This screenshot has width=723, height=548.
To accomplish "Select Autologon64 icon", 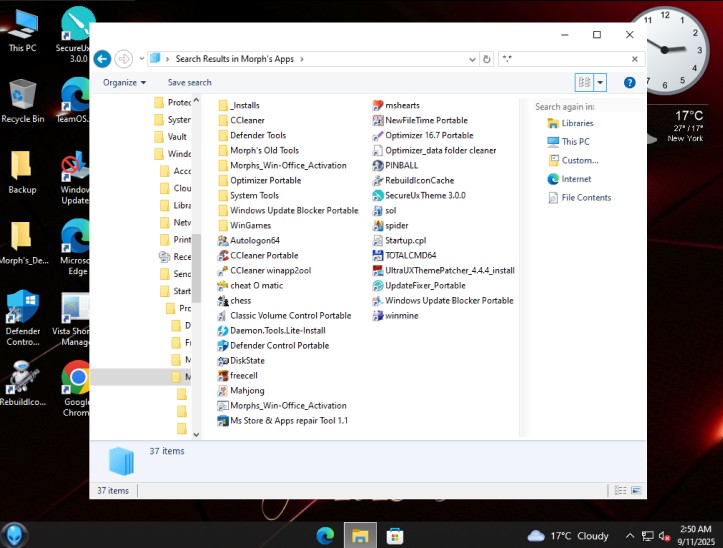I will [223, 240].
